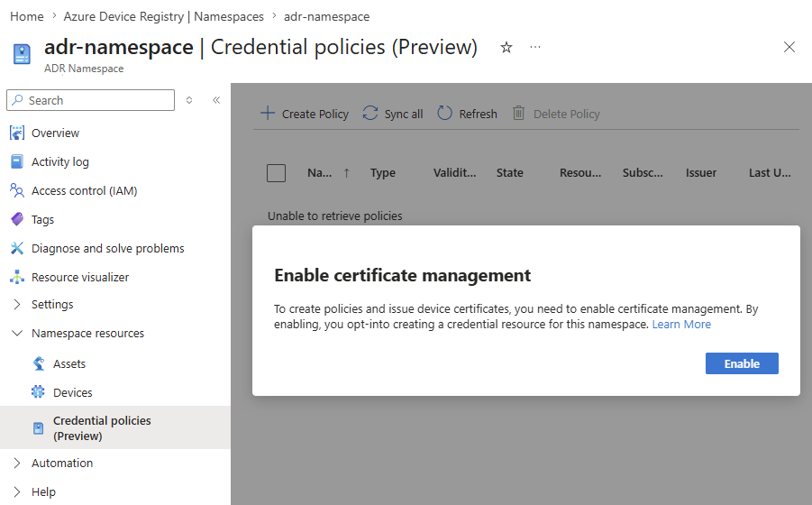Click Sync all label in toolbar
This screenshot has width=812, height=505.
pyautogui.click(x=404, y=114)
